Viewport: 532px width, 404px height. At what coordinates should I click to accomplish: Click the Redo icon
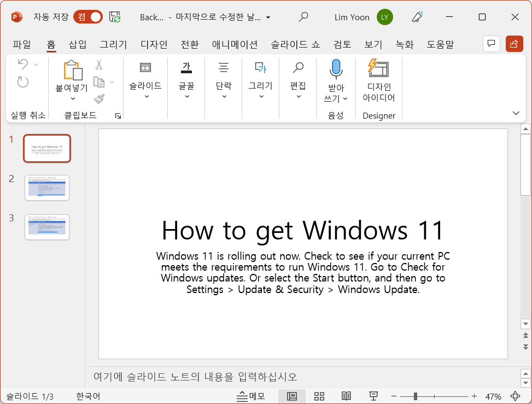pyautogui.click(x=23, y=82)
